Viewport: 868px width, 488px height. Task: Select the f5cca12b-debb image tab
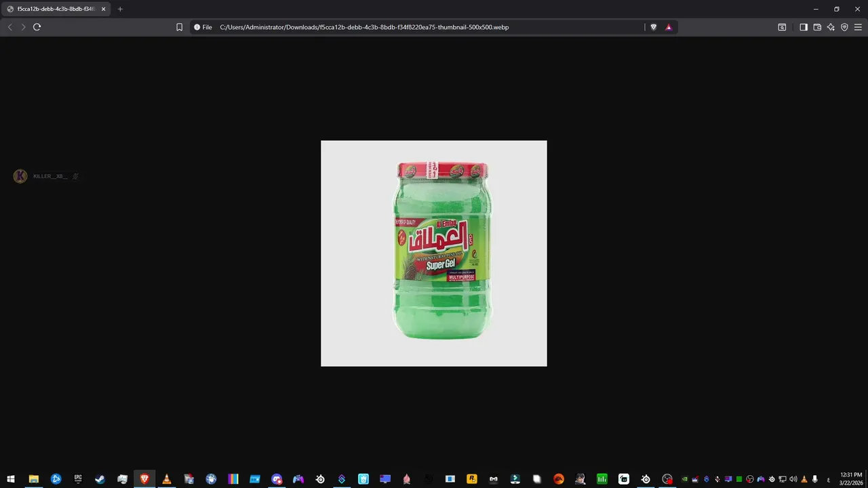tap(57, 9)
